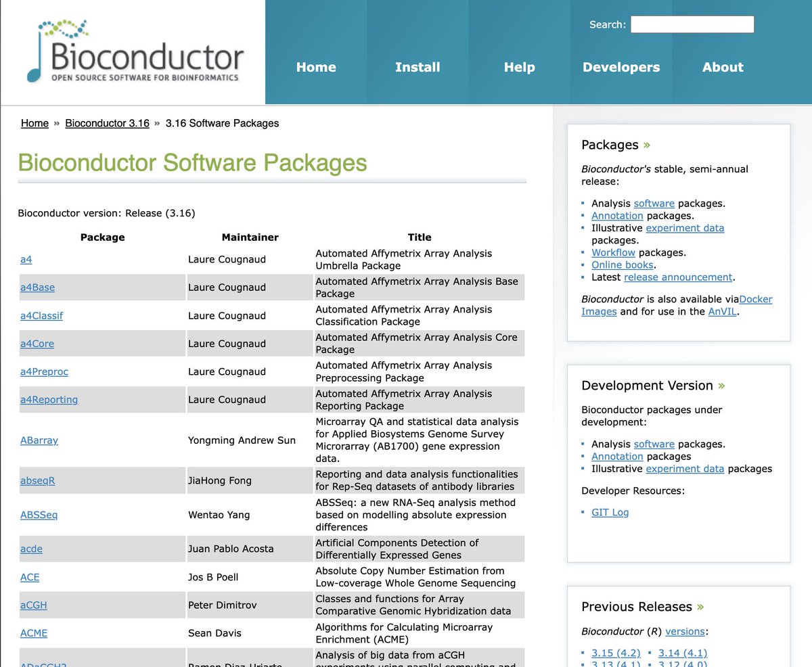Open the a4Classif package link

tap(42, 316)
